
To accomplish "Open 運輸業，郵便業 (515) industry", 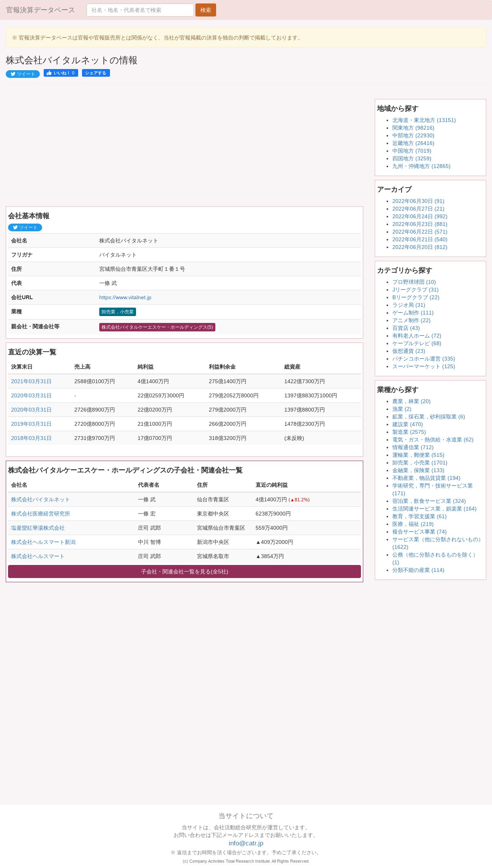I will coord(418,455).
